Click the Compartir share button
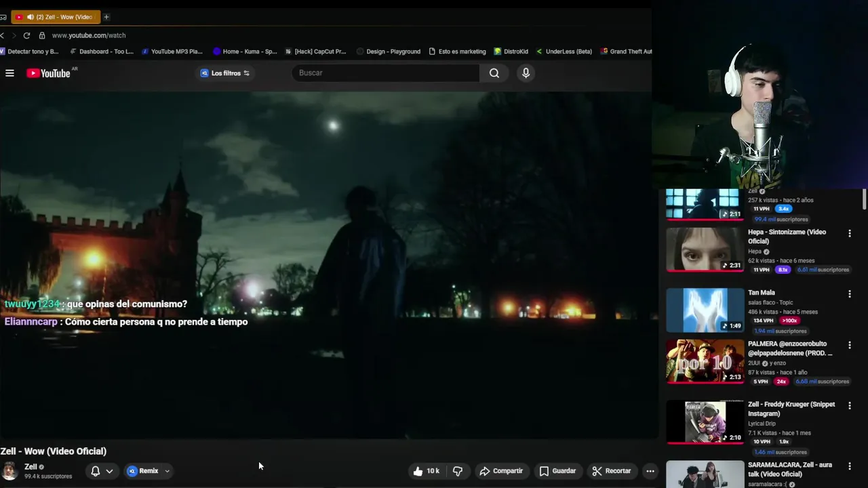 (501, 471)
